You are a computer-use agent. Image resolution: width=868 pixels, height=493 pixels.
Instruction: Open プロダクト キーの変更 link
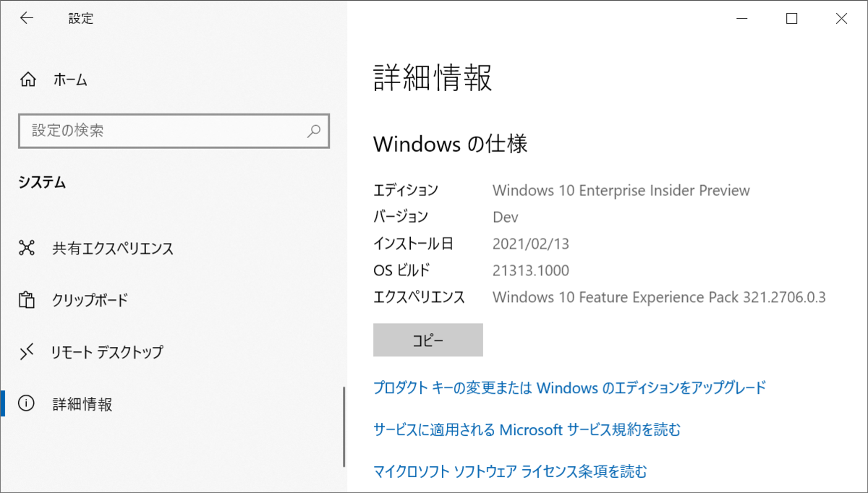pyautogui.click(x=569, y=387)
